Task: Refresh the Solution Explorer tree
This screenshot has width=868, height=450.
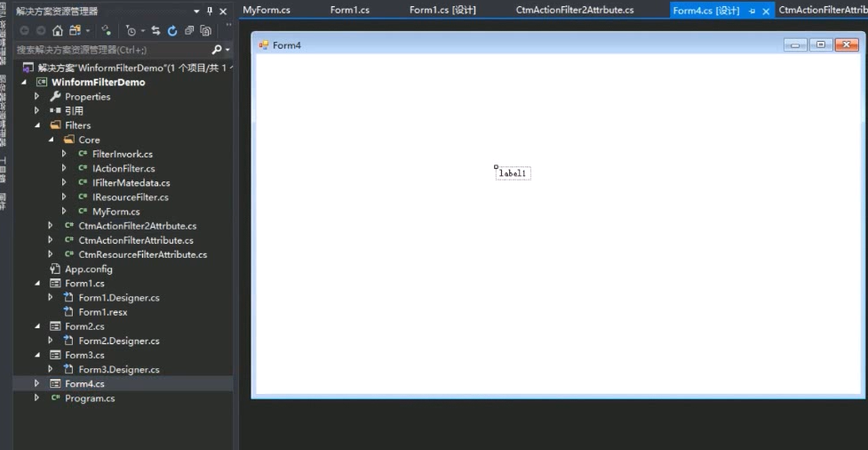Action: pos(172,31)
